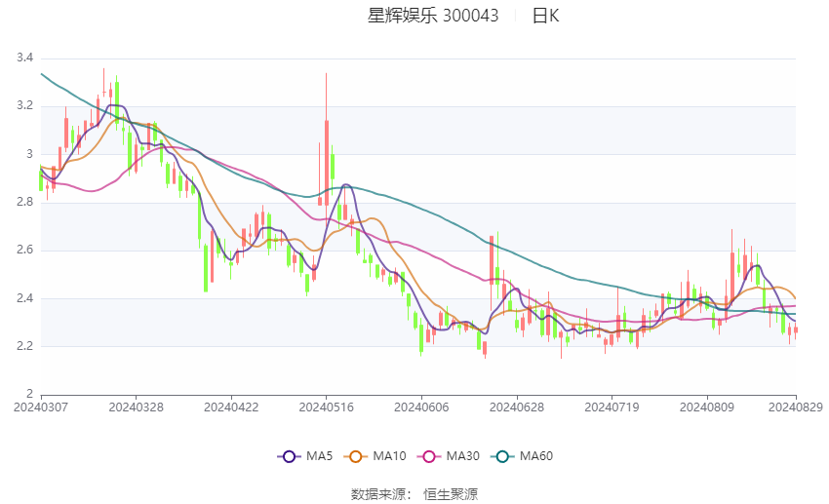Click the 2.6 y-axis value

(24, 250)
